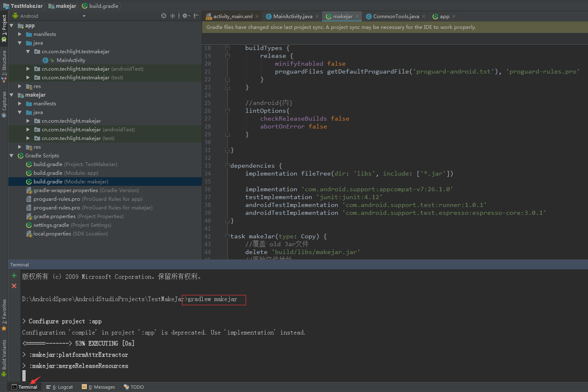This screenshot has width=588, height=392.
Task: Fold the buildTypes block in the gutter
Action: coord(227,48)
